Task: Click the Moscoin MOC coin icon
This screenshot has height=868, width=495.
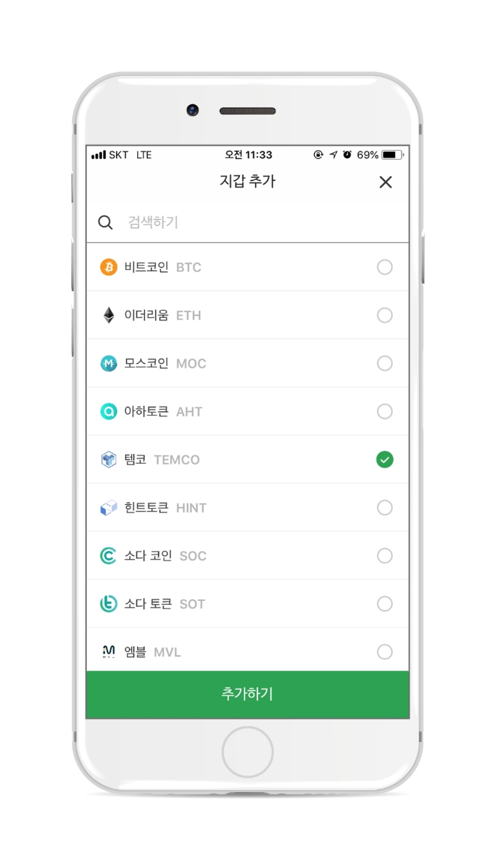Action: [109, 363]
